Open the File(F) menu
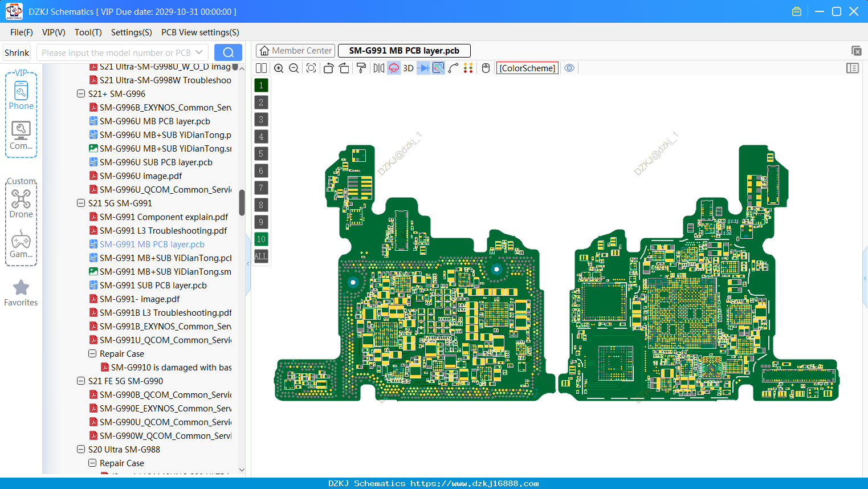Viewport: 868px width, 489px height. 22,32
